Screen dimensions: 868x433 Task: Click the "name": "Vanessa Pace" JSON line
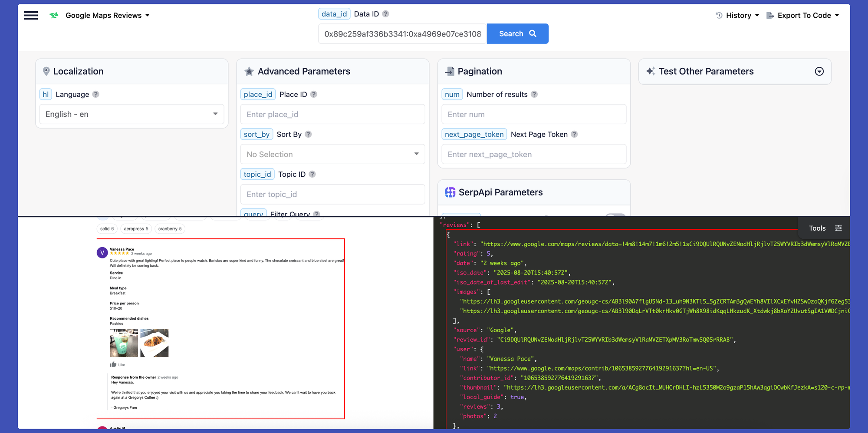point(499,359)
